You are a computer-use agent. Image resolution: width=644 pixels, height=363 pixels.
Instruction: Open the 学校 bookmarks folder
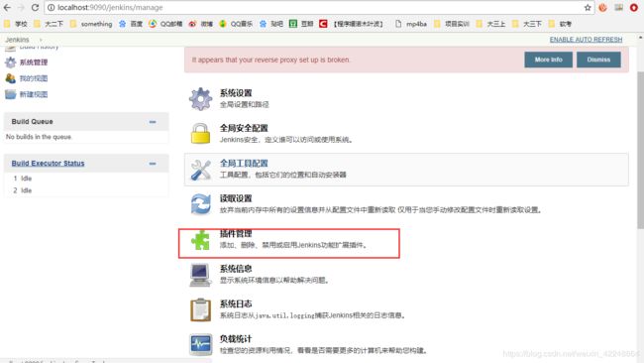point(15,24)
